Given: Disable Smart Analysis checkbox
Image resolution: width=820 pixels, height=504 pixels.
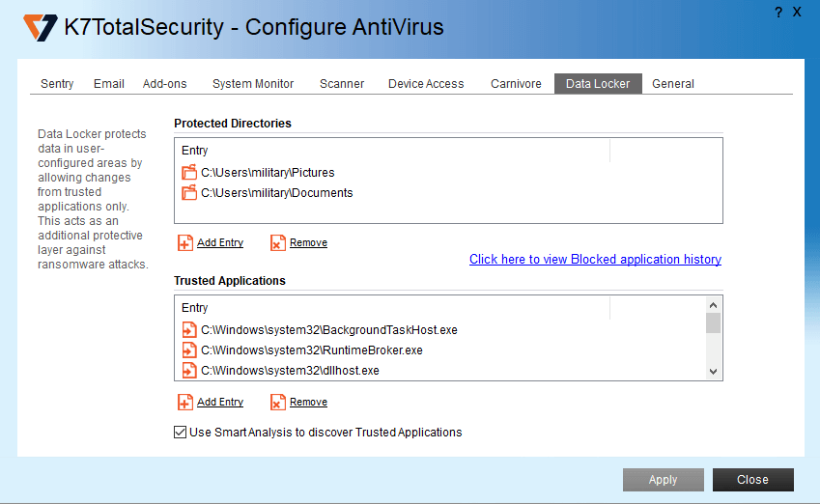Looking at the screenshot, I should click(x=181, y=433).
